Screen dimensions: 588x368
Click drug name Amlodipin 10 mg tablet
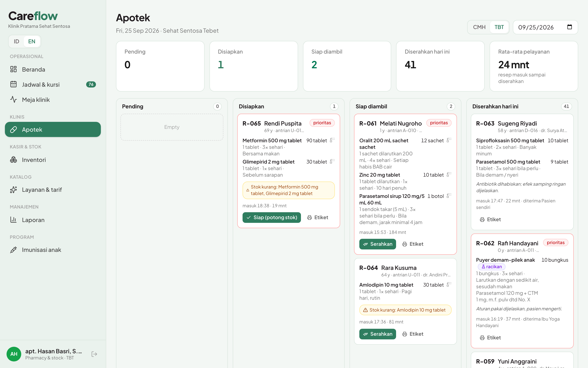(x=386, y=285)
